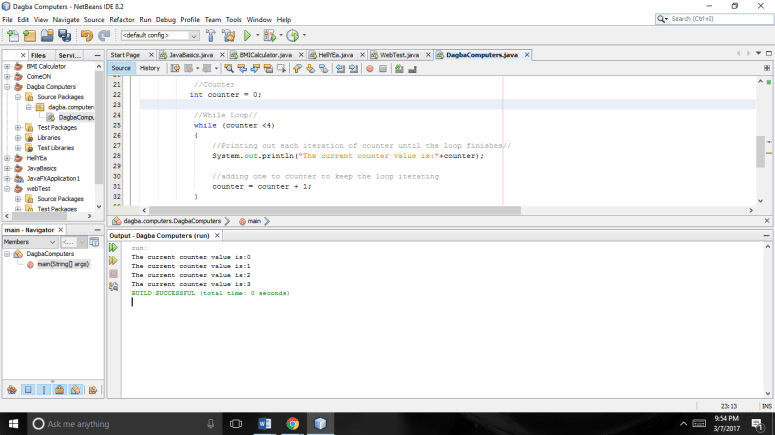Image resolution: width=775 pixels, height=435 pixels.
Task: Click the Redo arrow icon
Action: pos(104,35)
